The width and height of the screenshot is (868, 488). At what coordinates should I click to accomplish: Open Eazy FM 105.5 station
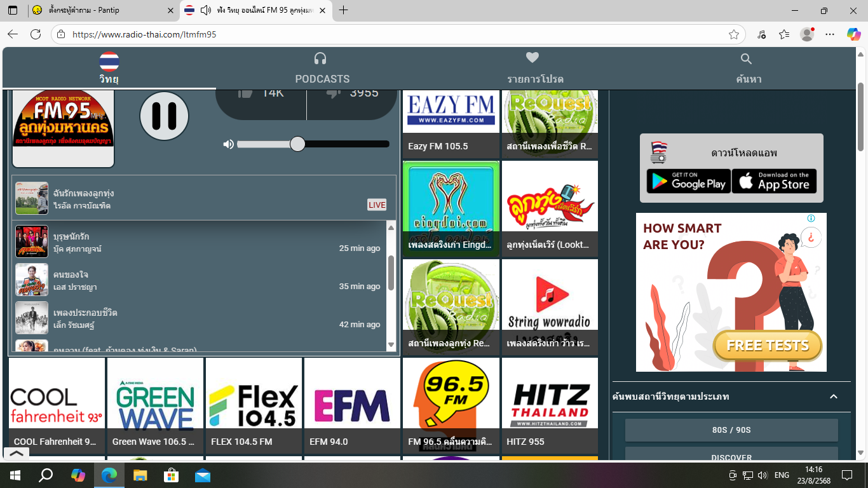[x=451, y=124]
